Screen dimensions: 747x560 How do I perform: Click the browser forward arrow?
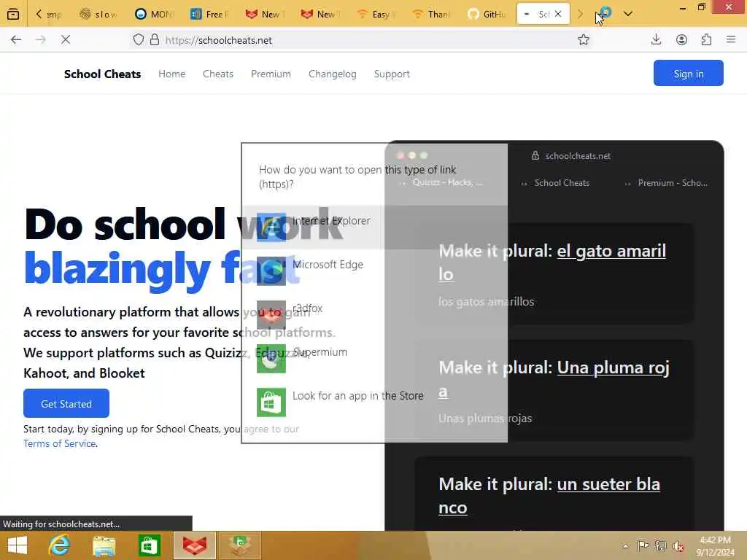click(x=41, y=40)
